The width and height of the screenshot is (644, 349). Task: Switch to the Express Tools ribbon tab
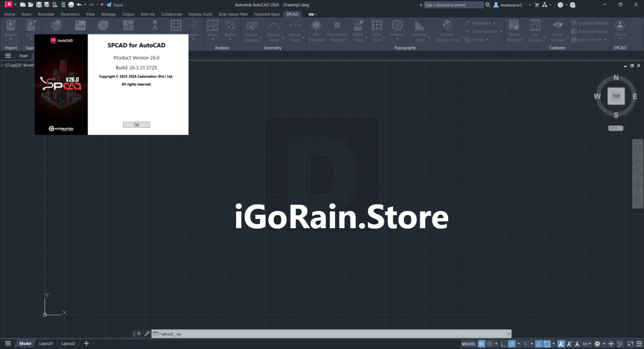tap(200, 14)
